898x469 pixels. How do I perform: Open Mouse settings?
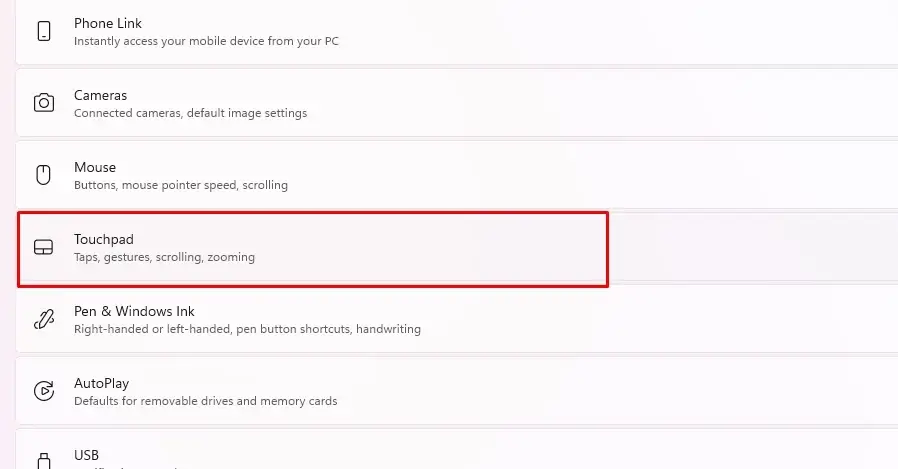(x=457, y=175)
